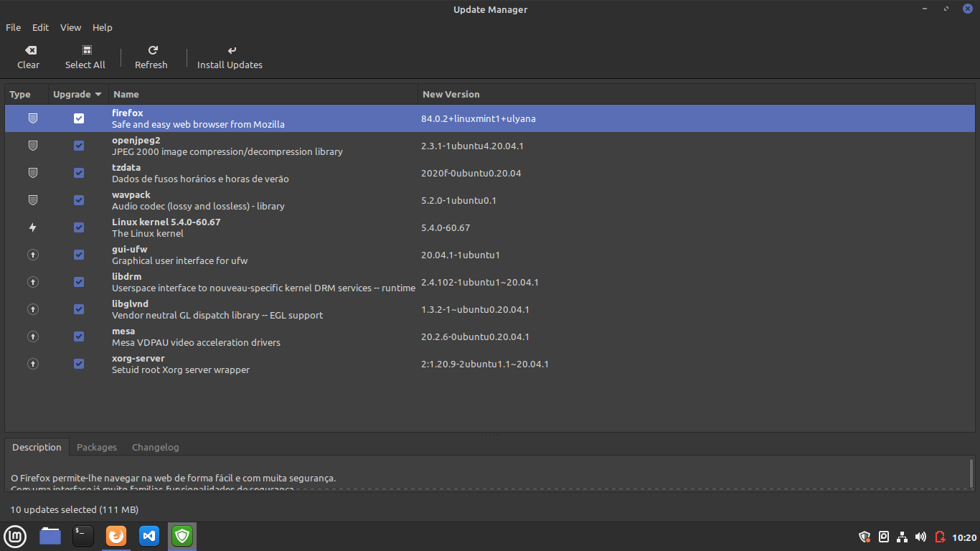Click the network connection tray icon
The image size is (980, 551).
pyautogui.click(x=902, y=537)
